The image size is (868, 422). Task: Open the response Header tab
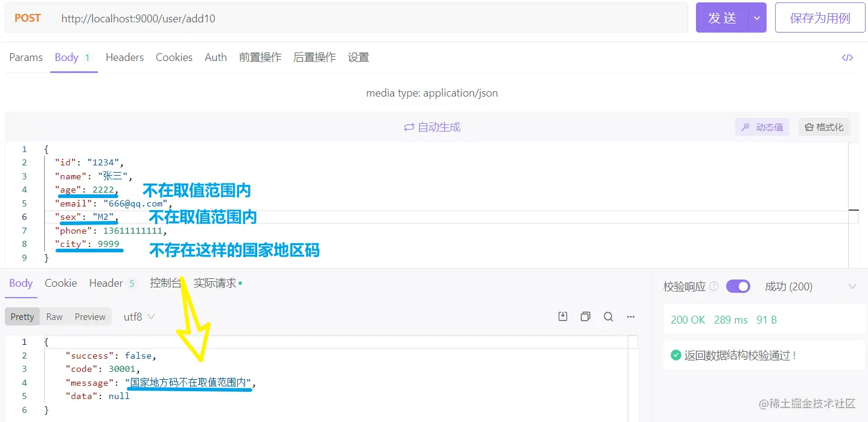tap(112, 283)
